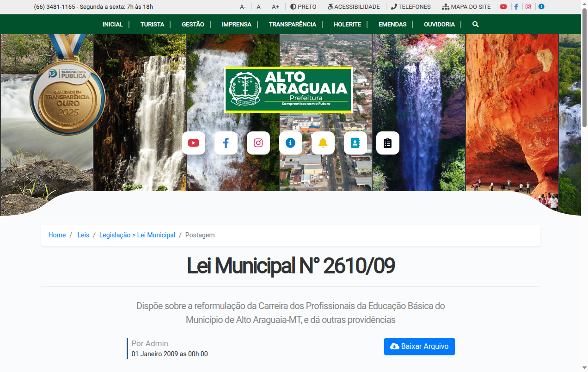Open the Instagram square button on banner
Viewport: 588px width, 372px height.
coord(258,143)
